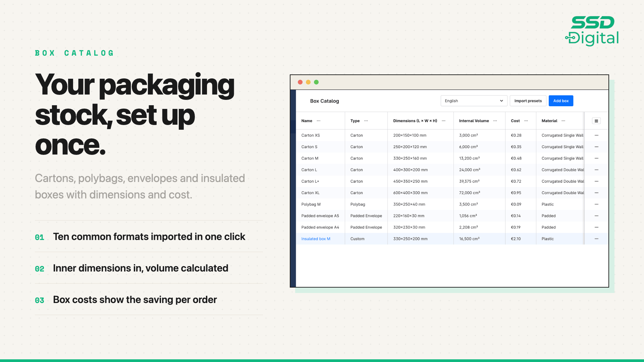Open Cost column options ellipsis
Viewport: 644px width, 362px height.
point(526,121)
